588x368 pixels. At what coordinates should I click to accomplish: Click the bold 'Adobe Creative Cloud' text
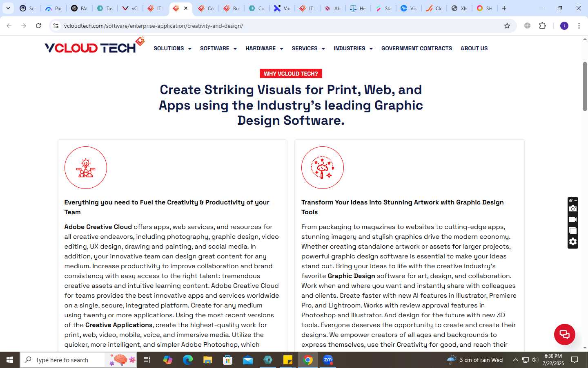98,227
